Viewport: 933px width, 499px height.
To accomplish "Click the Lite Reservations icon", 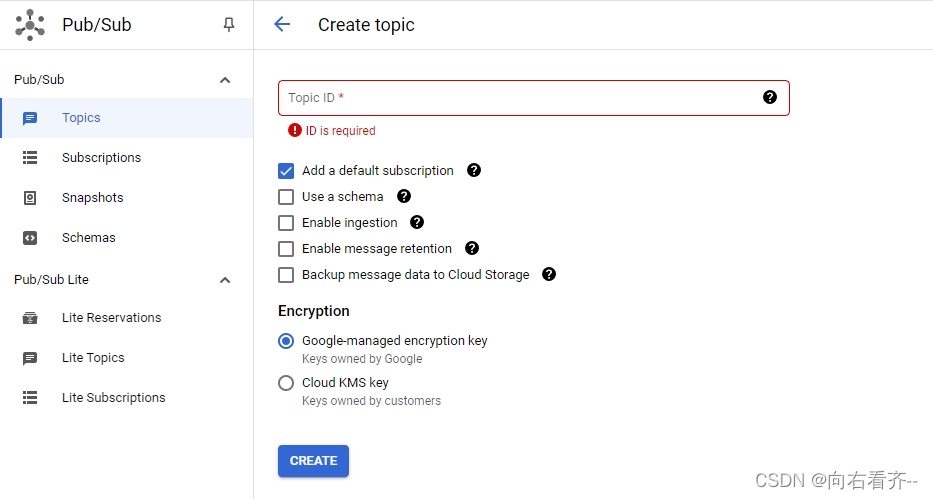I will pos(30,318).
